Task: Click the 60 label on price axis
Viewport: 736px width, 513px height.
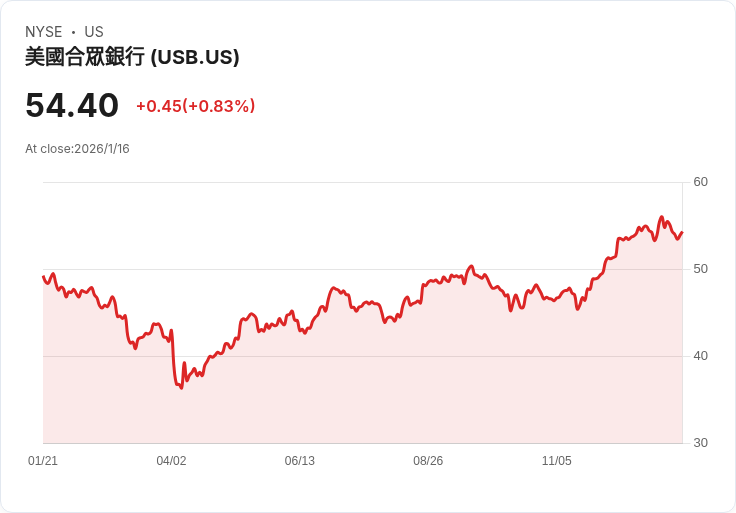Action: 700,182
